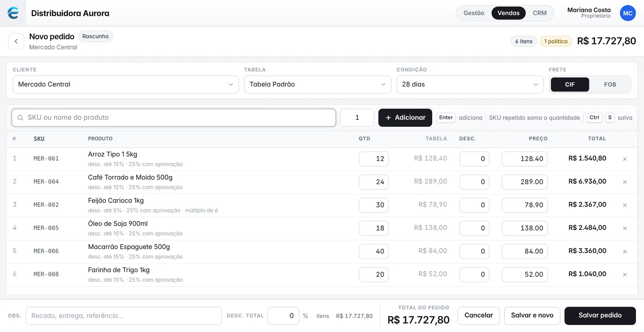Screen dimensions: 644x332
Task: Edit quantity for Arroz Tipo 1 5kg
Action: click(374, 159)
